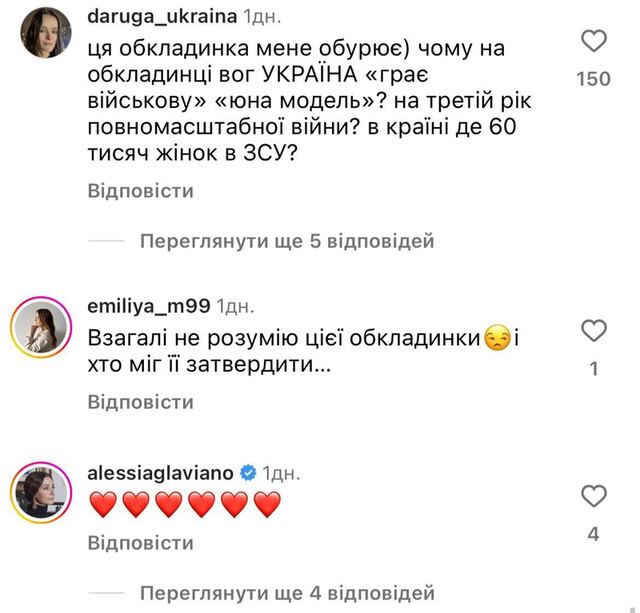Click "Відповісти" under alessiaglaviano's hearts comment
Screen dimensions: 640x613
(x=140, y=543)
